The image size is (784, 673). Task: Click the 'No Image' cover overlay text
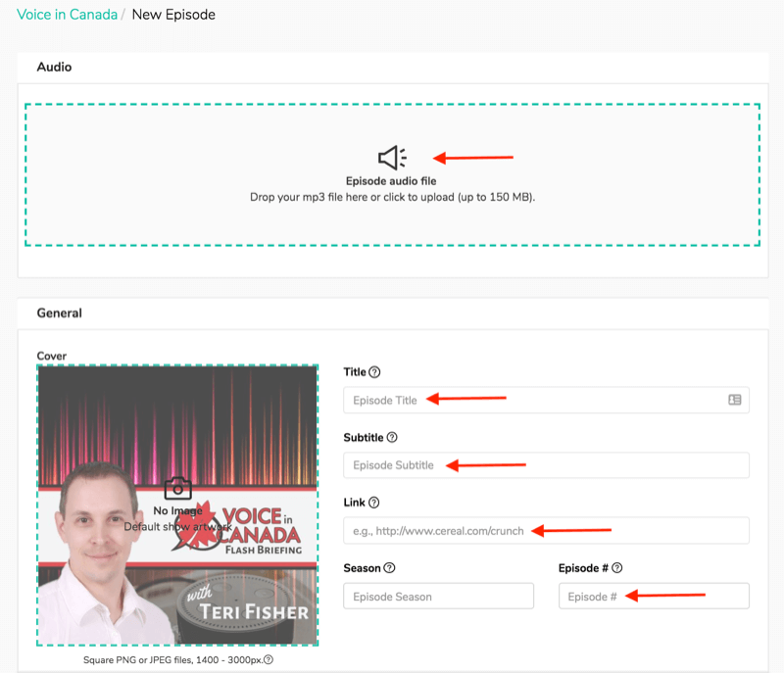click(x=177, y=510)
